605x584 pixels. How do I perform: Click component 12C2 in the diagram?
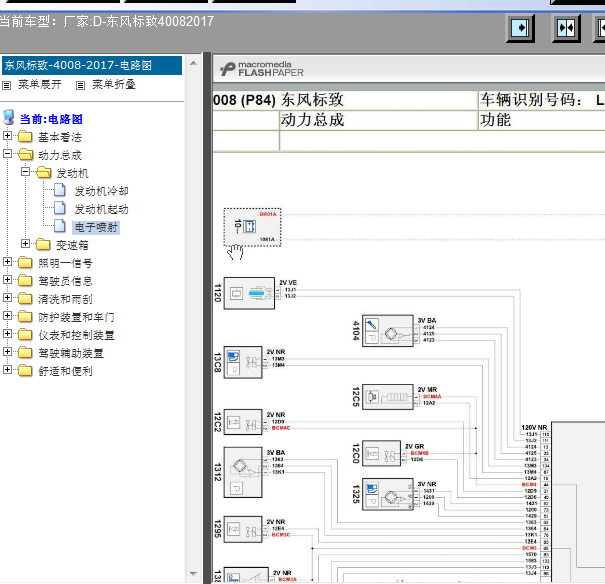click(243, 422)
